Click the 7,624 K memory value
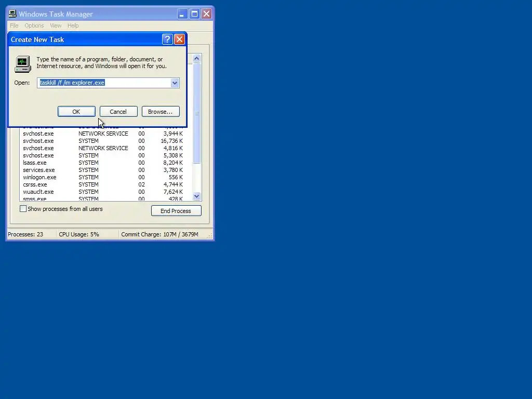Screen dimensions: 532x399 pyautogui.click(x=173, y=192)
